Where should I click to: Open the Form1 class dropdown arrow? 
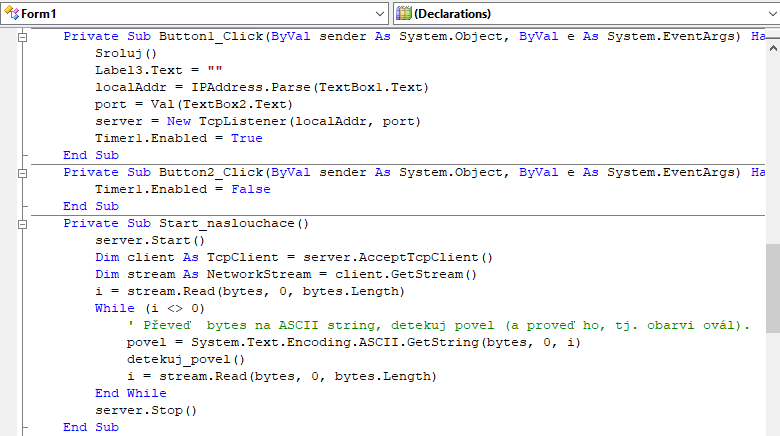[x=378, y=14]
